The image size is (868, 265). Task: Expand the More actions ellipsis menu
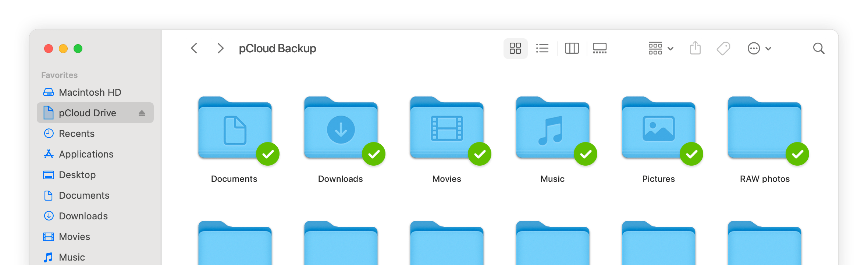click(x=759, y=48)
